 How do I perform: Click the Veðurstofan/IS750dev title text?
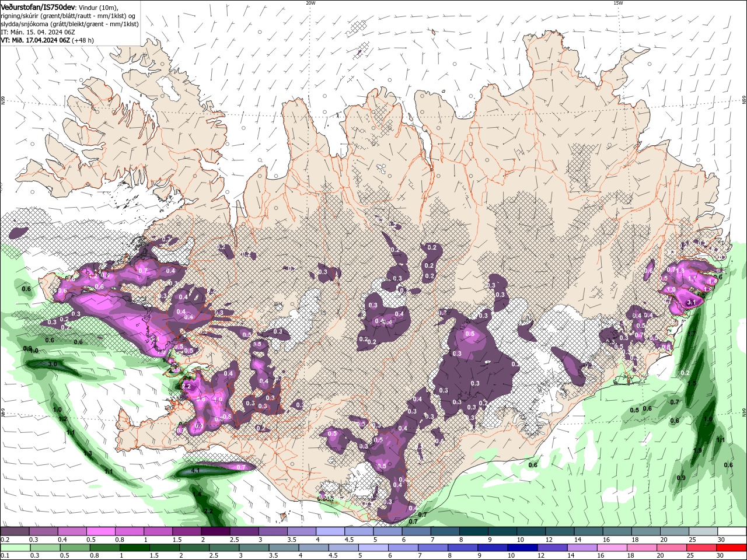pos(38,6)
